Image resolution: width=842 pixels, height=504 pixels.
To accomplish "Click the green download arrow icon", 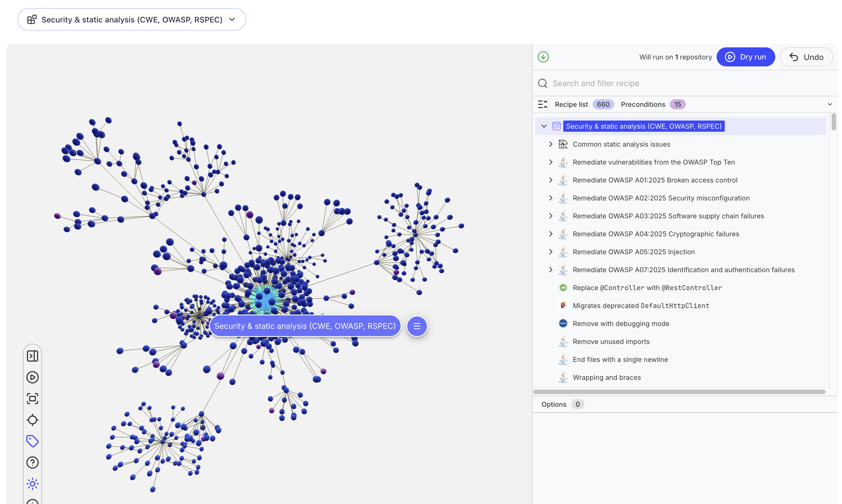I will tap(543, 57).
